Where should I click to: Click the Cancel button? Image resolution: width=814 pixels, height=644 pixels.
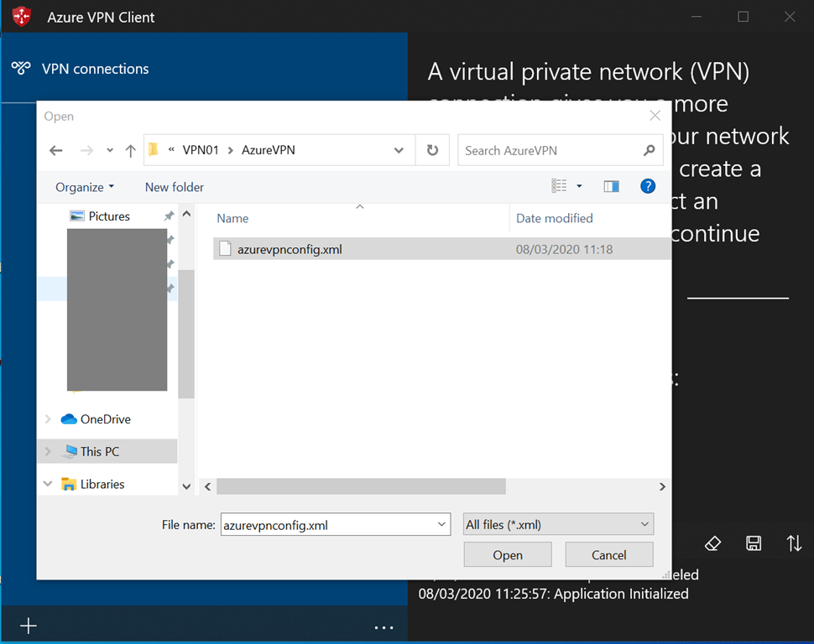tap(609, 555)
